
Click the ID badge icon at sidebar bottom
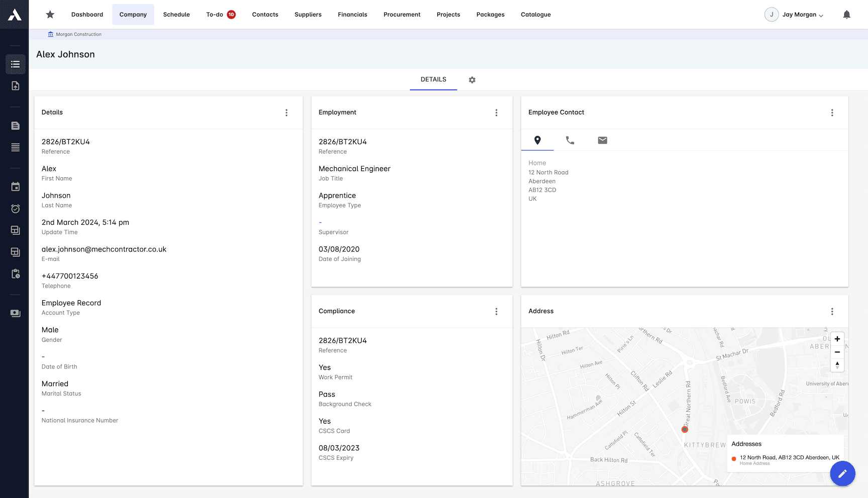pyautogui.click(x=15, y=313)
